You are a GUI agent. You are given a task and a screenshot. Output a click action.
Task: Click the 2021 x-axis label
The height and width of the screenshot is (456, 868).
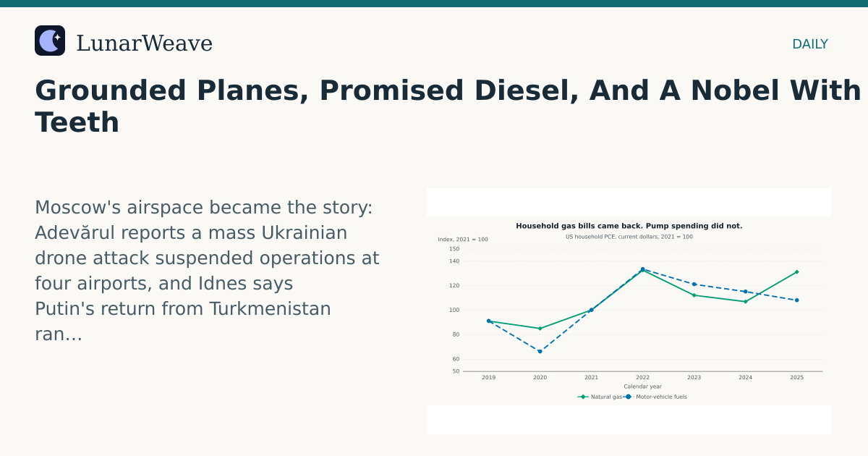591,377
